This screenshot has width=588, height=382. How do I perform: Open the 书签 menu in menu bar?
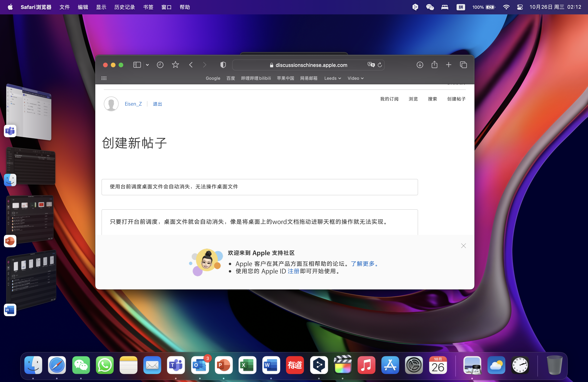148,7
